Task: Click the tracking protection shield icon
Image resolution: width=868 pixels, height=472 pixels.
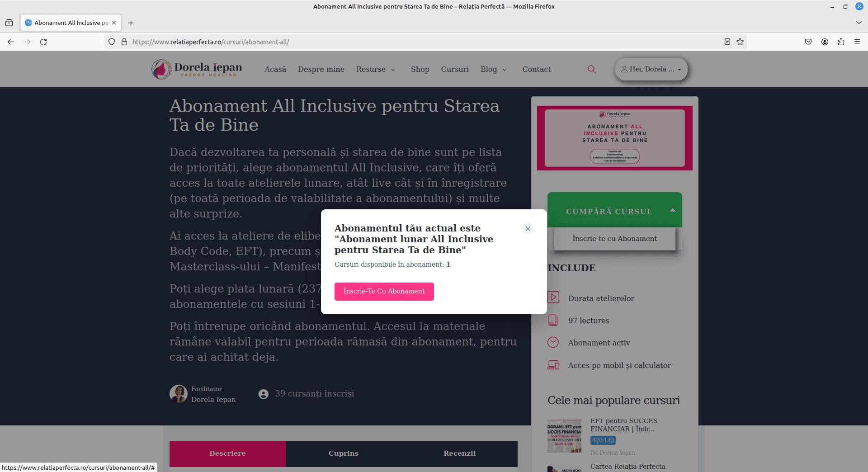Action: (x=112, y=42)
